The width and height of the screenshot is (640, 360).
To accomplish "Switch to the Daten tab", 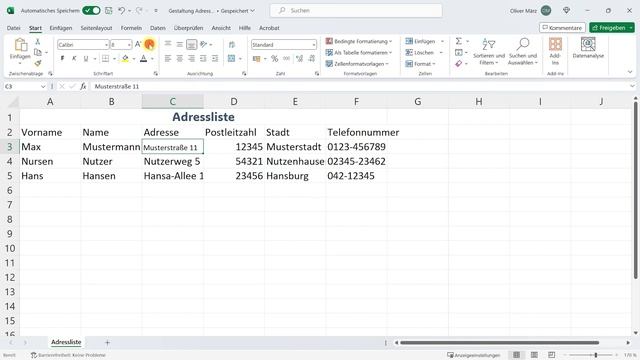I will point(158,28).
